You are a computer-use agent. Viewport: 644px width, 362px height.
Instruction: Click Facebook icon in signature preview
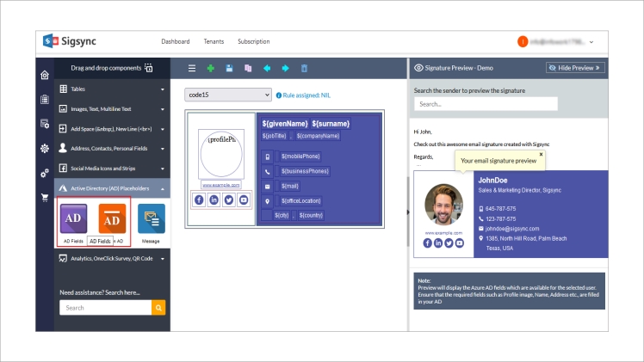428,243
